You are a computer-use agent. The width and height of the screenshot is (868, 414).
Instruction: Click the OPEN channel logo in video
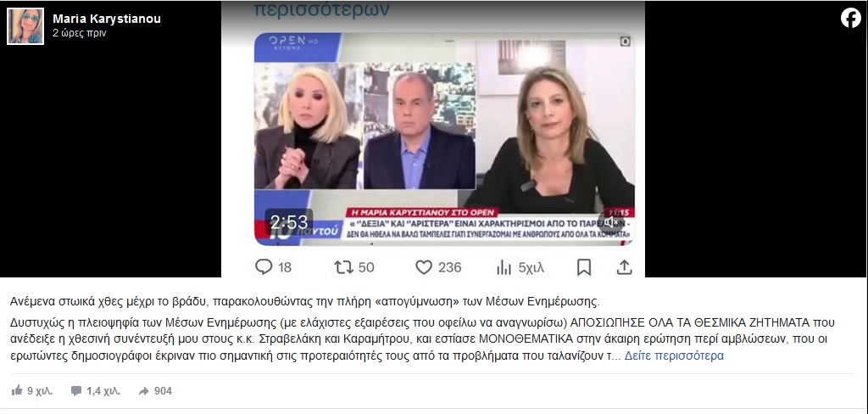(287, 42)
